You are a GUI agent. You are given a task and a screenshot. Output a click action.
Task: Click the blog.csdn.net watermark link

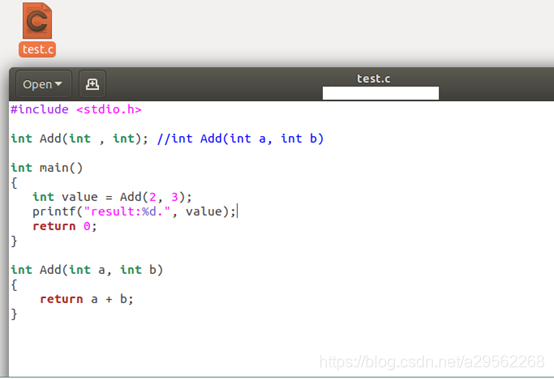[x=431, y=362]
